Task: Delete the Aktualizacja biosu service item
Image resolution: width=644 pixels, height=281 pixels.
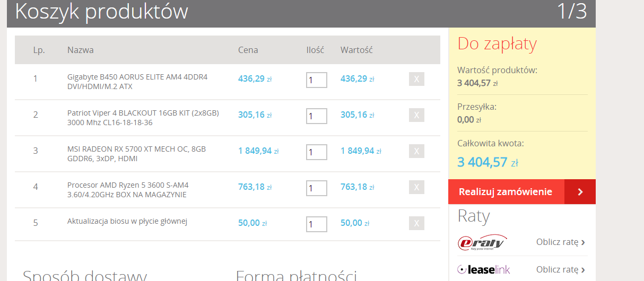Action: point(416,223)
